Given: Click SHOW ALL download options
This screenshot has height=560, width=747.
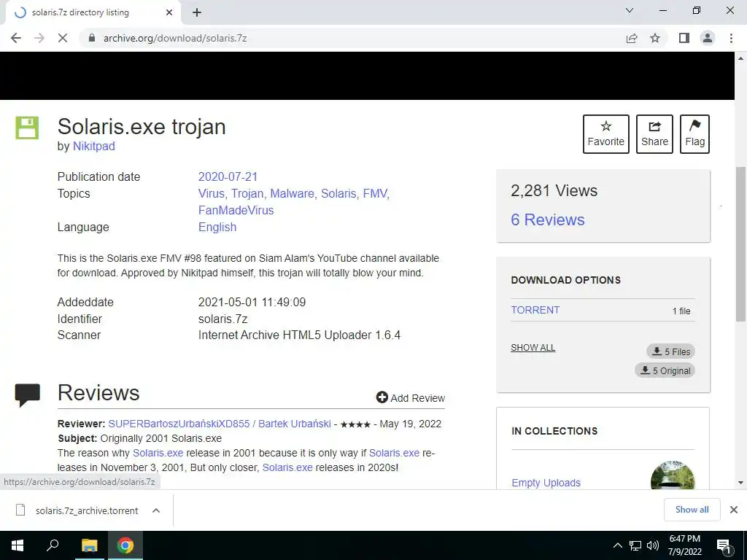Looking at the screenshot, I should click(x=533, y=348).
